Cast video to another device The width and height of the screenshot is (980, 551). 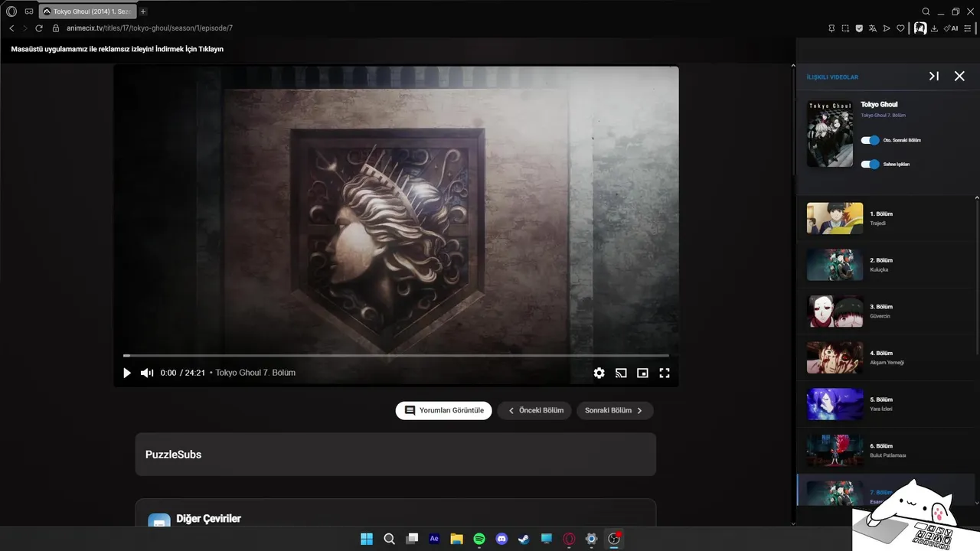(x=621, y=373)
